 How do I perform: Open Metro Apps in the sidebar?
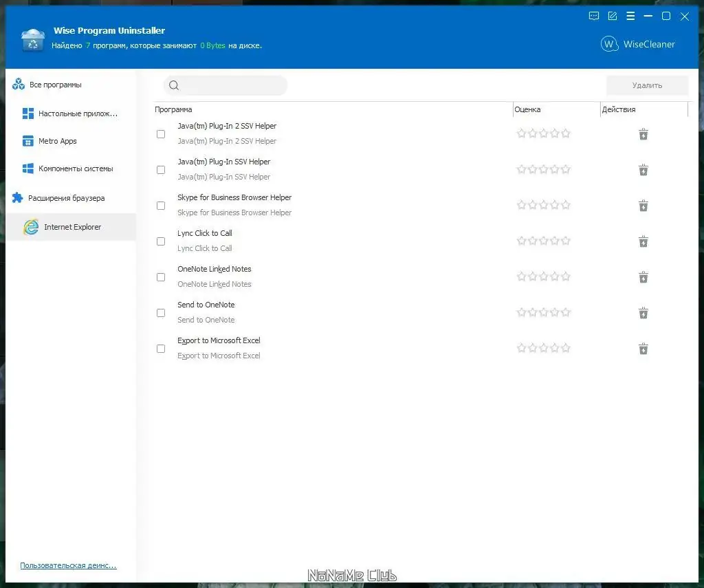(57, 141)
